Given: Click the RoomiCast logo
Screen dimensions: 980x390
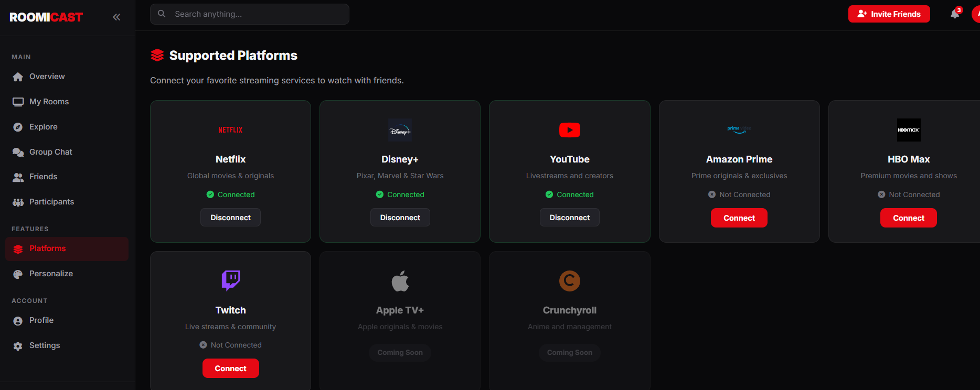Looking at the screenshot, I should coord(46,17).
